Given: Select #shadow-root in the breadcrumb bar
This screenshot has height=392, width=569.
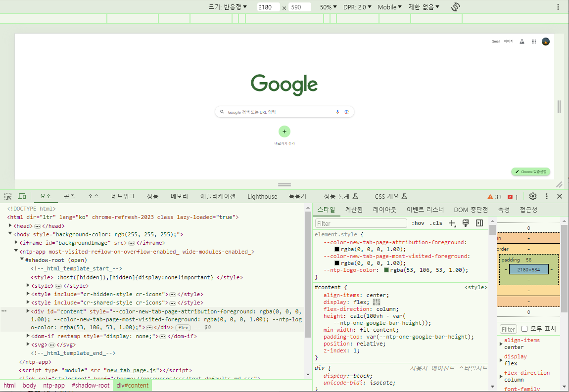Looking at the screenshot, I should [x=91, y=386].
